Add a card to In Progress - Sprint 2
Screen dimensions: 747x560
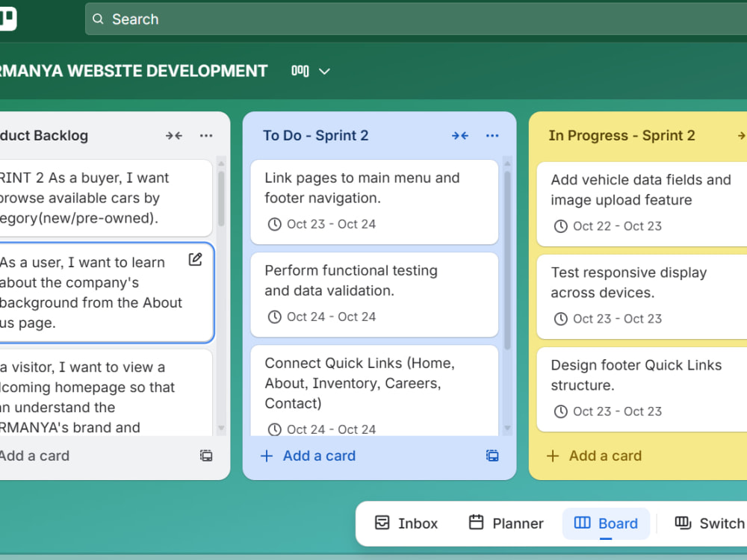(x=595, y=456)
